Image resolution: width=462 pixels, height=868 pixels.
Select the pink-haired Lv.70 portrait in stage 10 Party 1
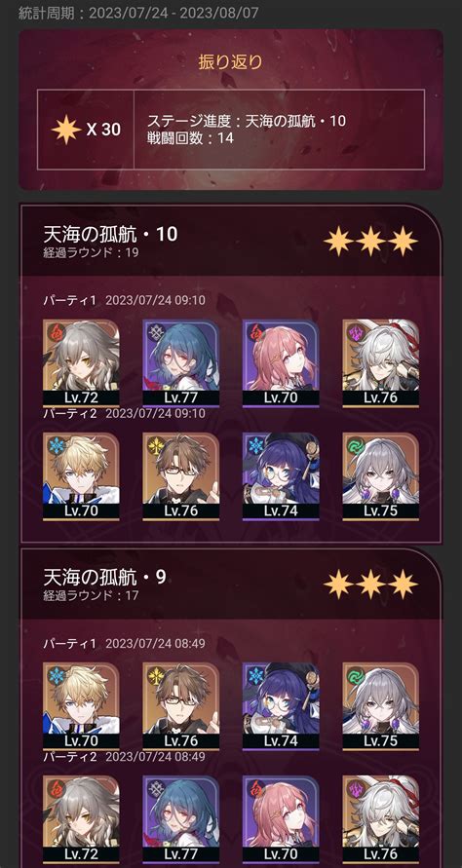pyautogui.click(x=281, y=363)
